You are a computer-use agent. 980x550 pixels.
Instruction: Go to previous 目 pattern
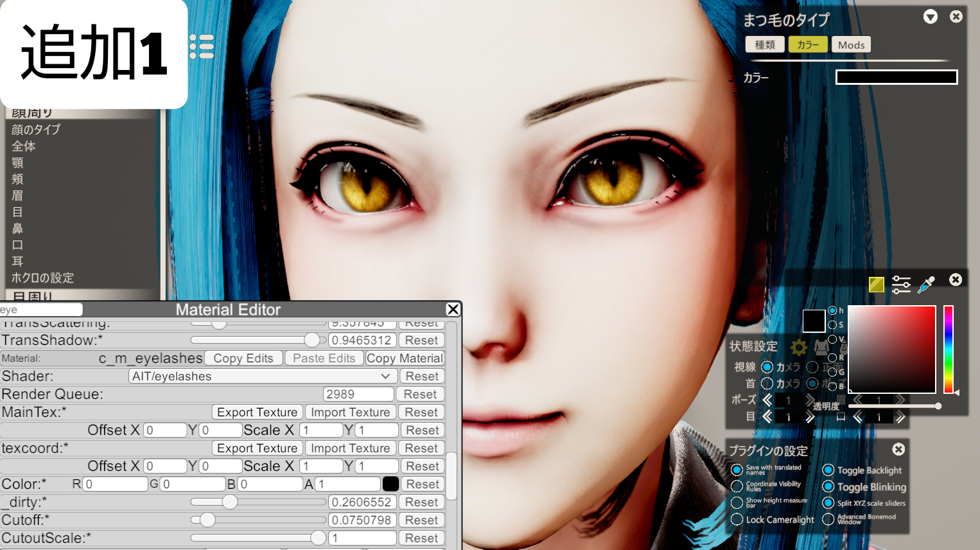pyautogui.click(x=767, y=417)
